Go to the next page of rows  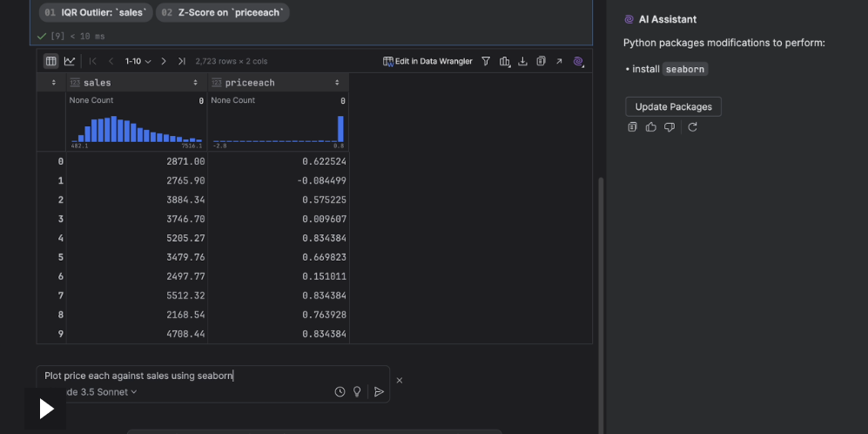click(164, 62)
